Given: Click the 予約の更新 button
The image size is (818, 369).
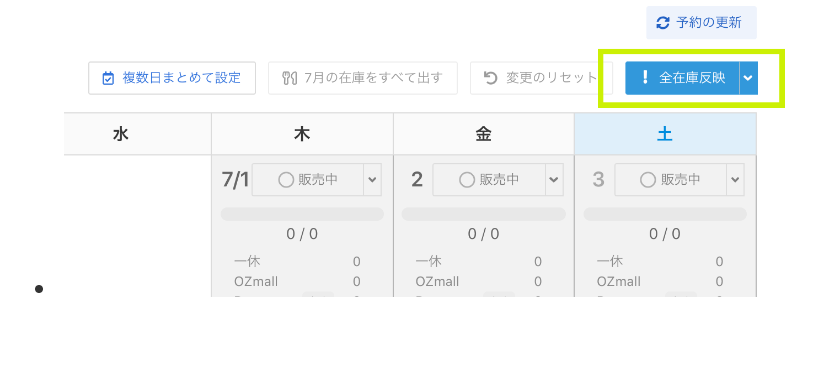Looking at the screenshot, I should point(702,23).
